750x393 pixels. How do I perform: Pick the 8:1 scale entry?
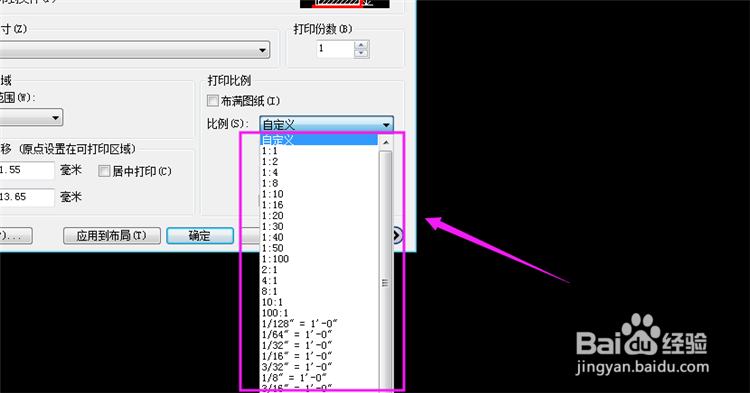click(x=319, y=291)
